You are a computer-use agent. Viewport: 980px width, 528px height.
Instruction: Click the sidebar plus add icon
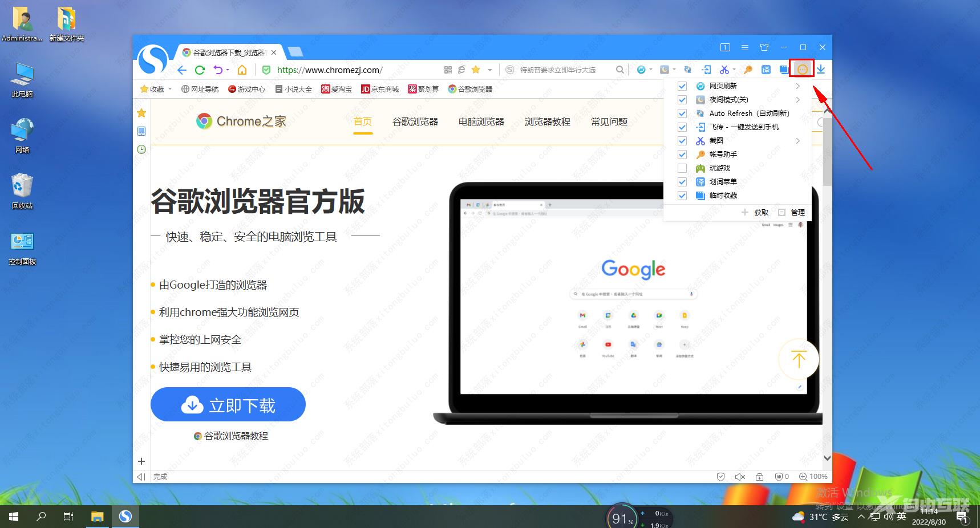141,461
